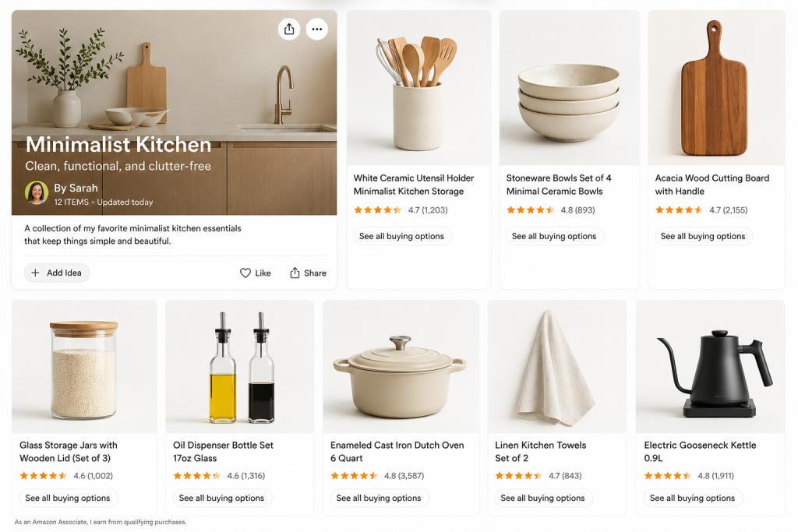Click the share icon on the cover image

[289, 29]
